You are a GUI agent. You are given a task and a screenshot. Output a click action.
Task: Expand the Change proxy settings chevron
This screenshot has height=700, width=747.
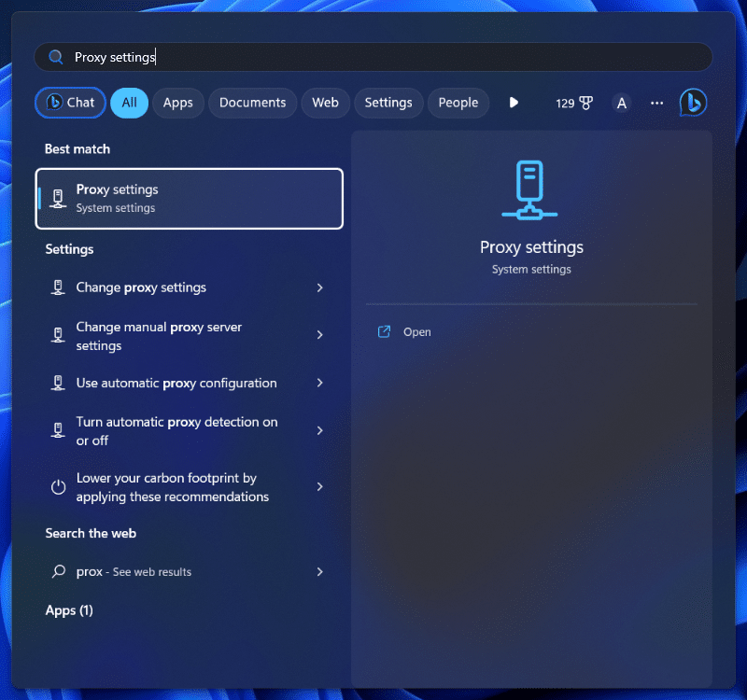(x=320, y=287)
